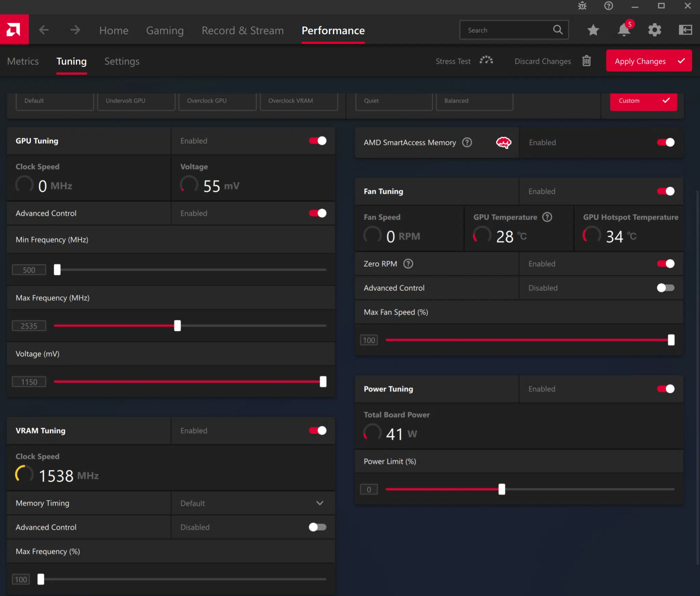The height and width of the screenshot is (596, 700).
Task: Click the search magnifier icon
Action: (558, 30)
